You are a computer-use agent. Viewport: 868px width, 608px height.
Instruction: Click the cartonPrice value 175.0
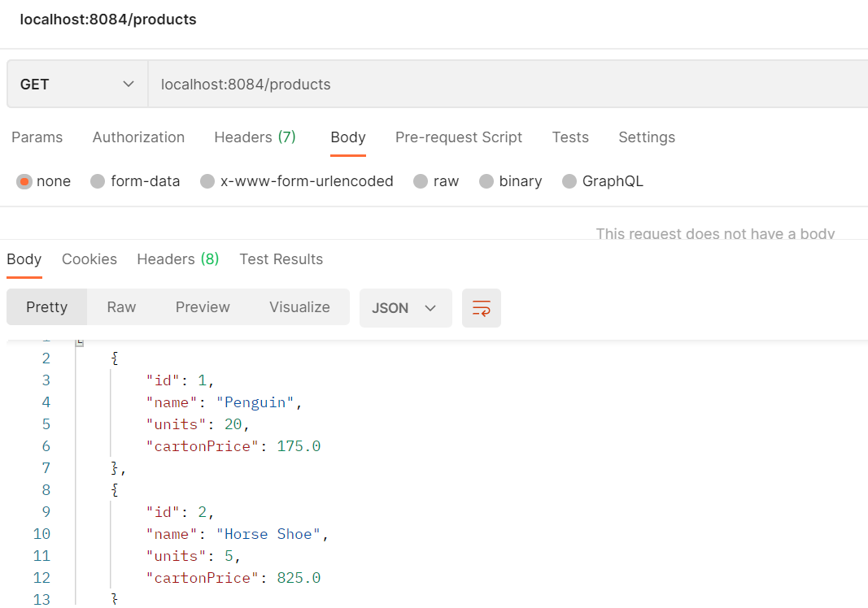tap(299, 446)
